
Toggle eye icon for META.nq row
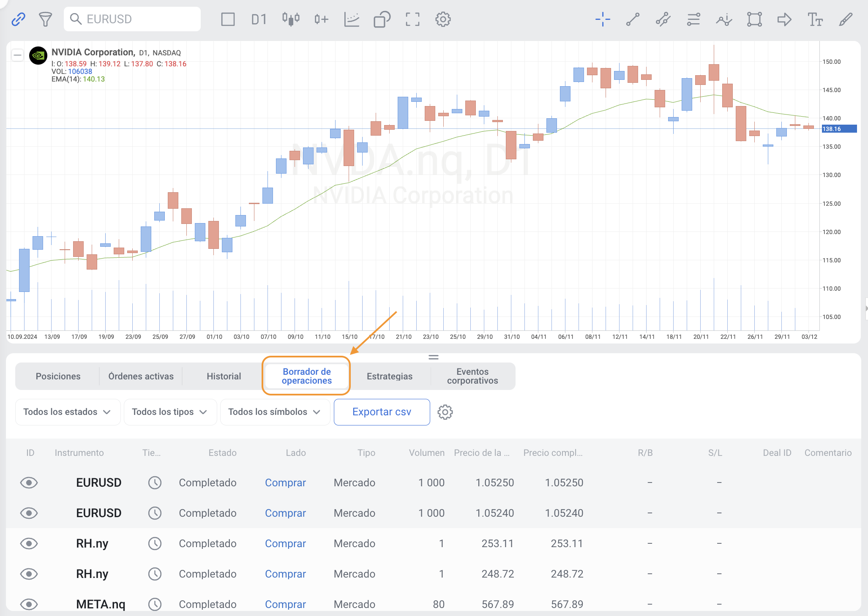coord(29,604)
